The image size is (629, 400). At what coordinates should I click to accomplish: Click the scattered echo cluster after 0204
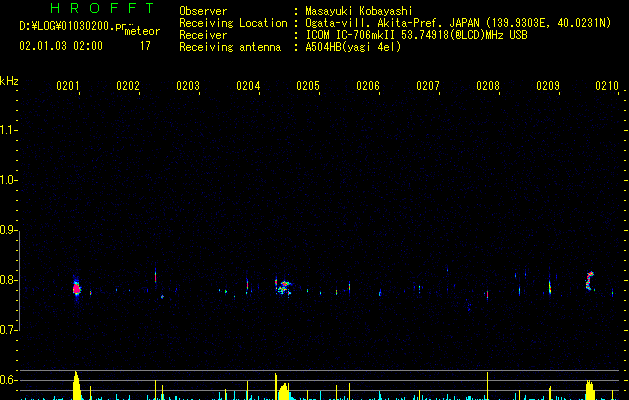(284, 287)
